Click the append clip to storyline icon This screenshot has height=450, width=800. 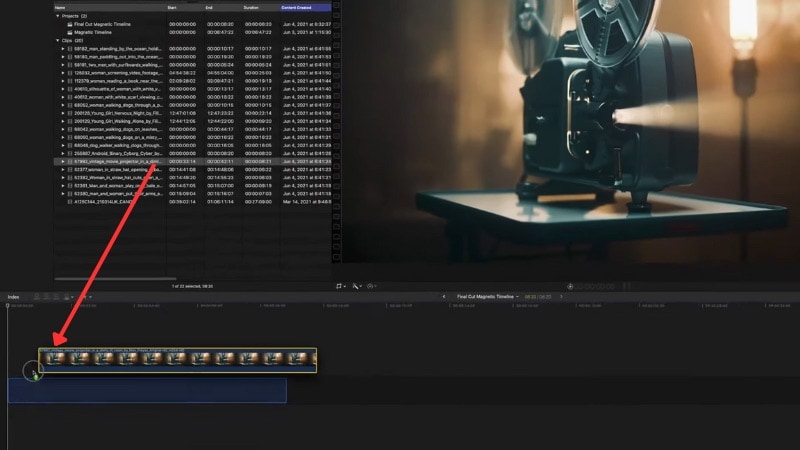point(56,296)
